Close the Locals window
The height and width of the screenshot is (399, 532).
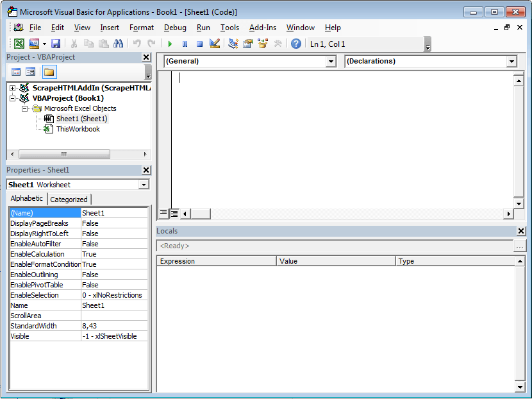(521, 231)
